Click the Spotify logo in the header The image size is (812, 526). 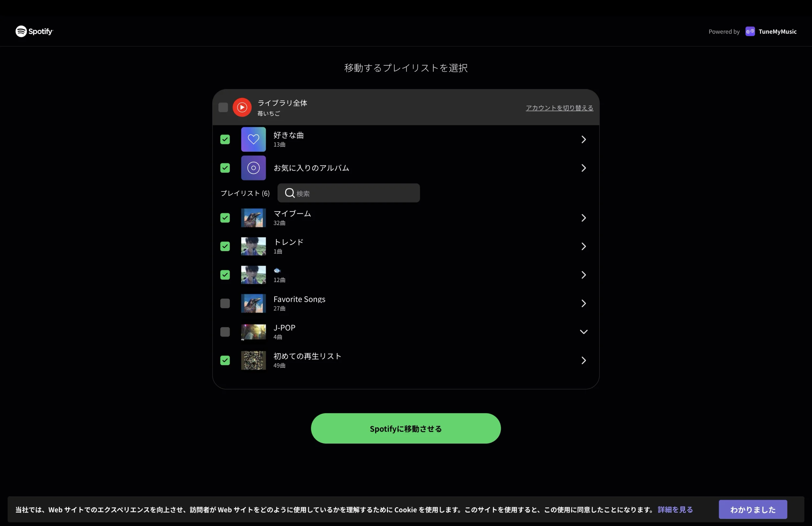click(34, 31)
